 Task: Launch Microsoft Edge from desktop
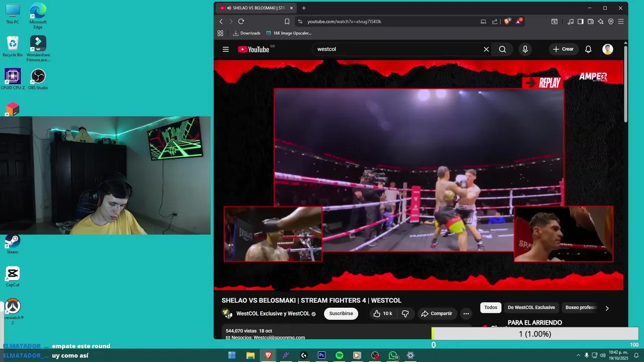click(38, 16)
